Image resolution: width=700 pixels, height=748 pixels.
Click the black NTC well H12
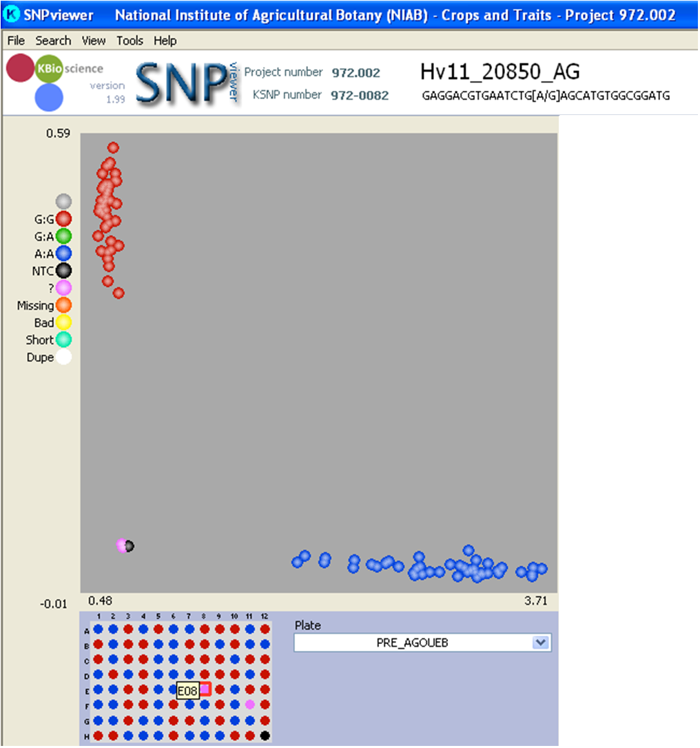pos(265,736)
